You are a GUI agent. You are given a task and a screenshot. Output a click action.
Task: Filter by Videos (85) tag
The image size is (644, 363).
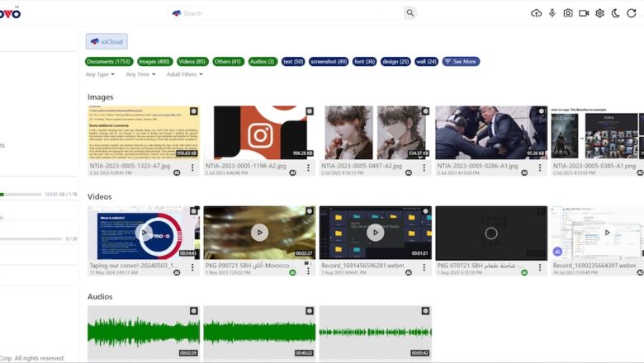tap(192, 62)
